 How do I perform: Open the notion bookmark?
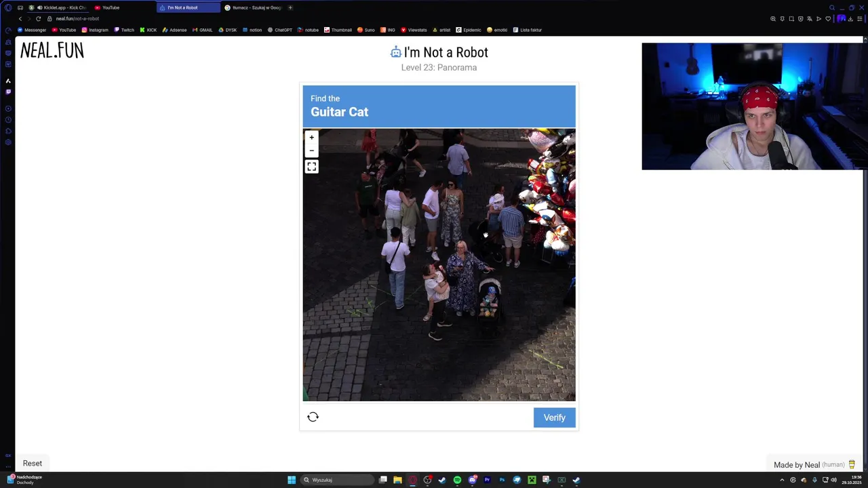click(252, 30)
